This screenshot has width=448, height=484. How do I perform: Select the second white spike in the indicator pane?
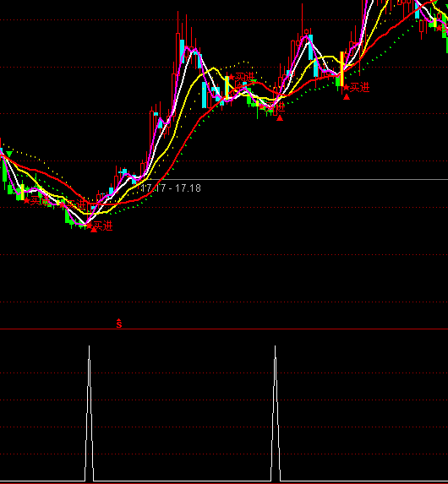276,413
